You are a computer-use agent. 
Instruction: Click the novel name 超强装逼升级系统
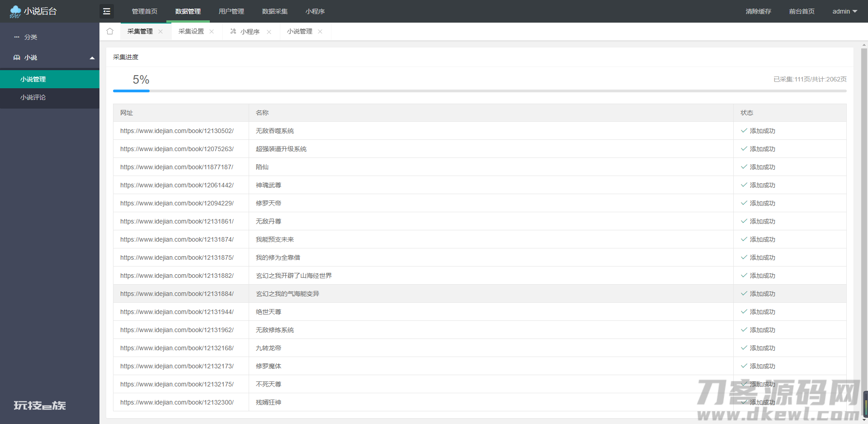281,149
